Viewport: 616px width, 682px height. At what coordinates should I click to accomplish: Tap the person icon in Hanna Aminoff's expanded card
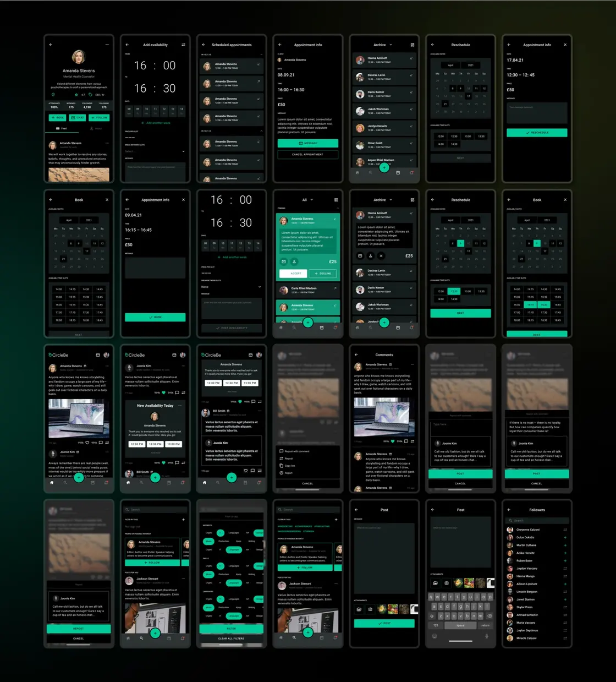pos(371,256)
